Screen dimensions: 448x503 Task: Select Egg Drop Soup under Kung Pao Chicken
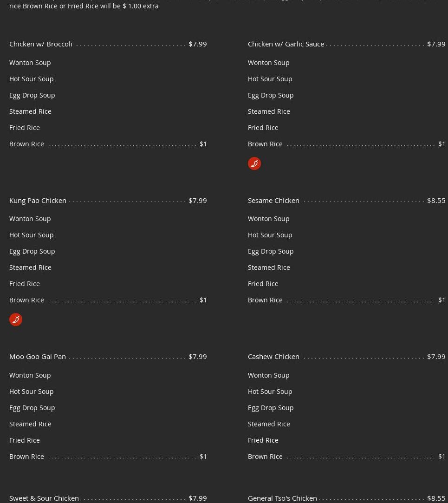tap(32, 251)
